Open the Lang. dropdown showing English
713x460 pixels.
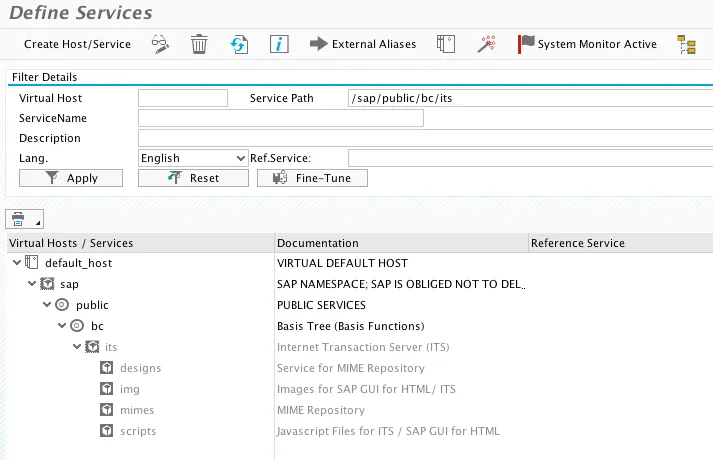[x=193, y=158]
